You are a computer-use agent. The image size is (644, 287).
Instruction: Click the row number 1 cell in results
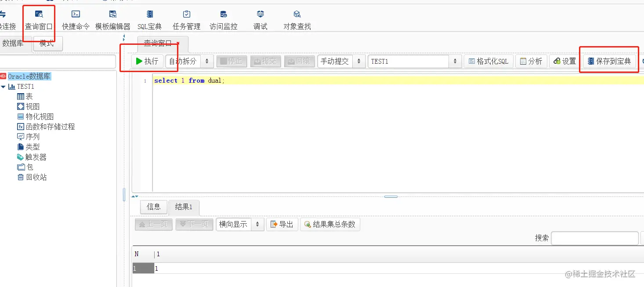click(x=143, y=268)
